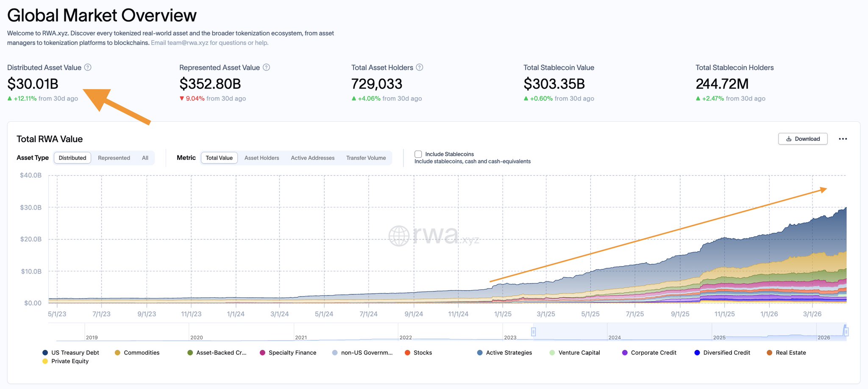Click the Download button

[x=803, y=139]
